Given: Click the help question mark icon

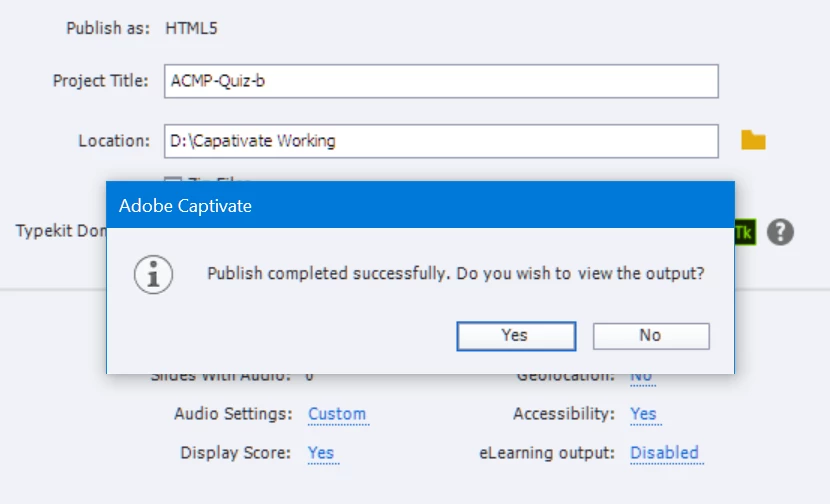Looking at the screenshot, I should [780, 232].
